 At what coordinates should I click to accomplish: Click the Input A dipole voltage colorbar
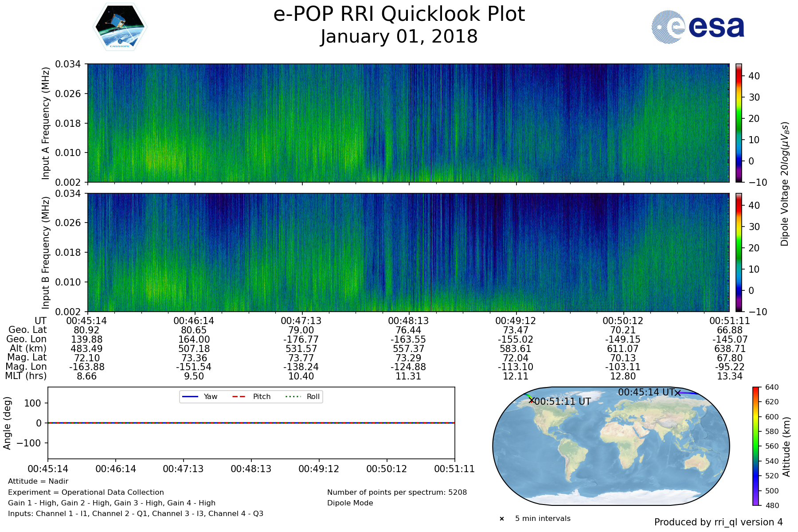(739, 123)
